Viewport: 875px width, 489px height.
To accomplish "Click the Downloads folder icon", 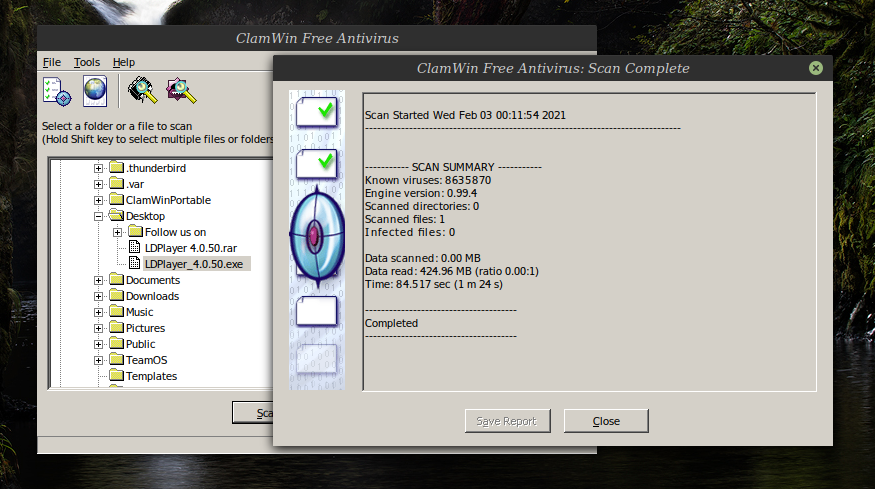I will click(x=117, y=296).
